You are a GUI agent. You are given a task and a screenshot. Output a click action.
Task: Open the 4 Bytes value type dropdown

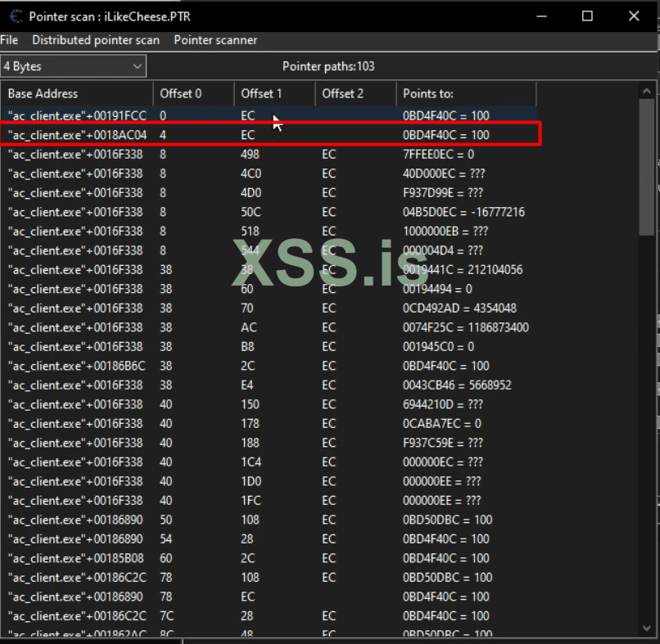pos(73,66)
